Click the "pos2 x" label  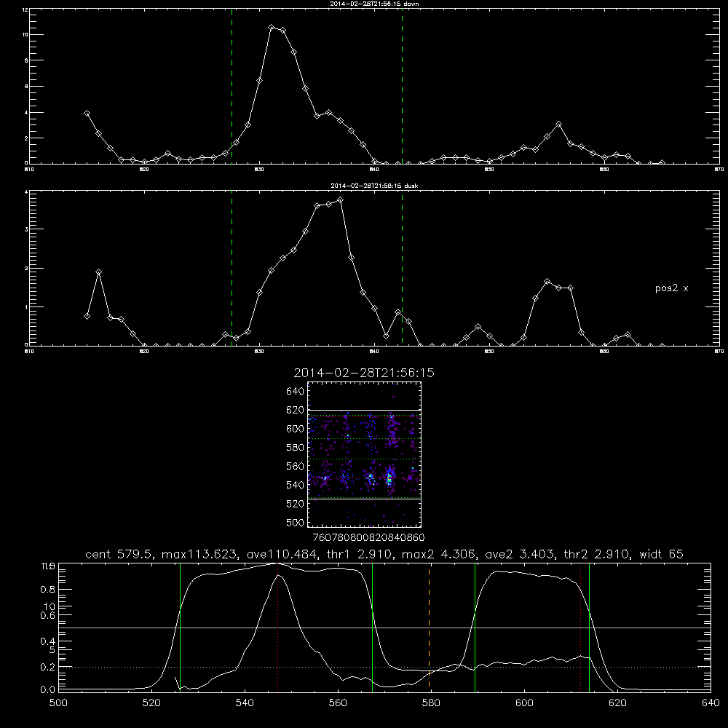click(671, 288)
